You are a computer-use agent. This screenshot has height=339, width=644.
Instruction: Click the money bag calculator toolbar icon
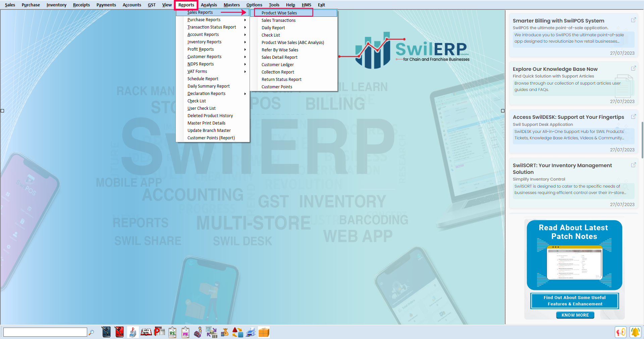tap(225, 332)
